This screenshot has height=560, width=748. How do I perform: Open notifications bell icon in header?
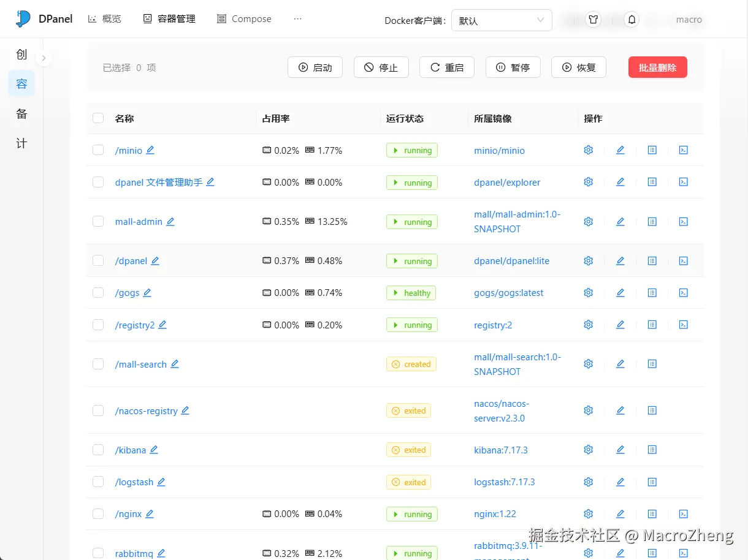point(632,20)
